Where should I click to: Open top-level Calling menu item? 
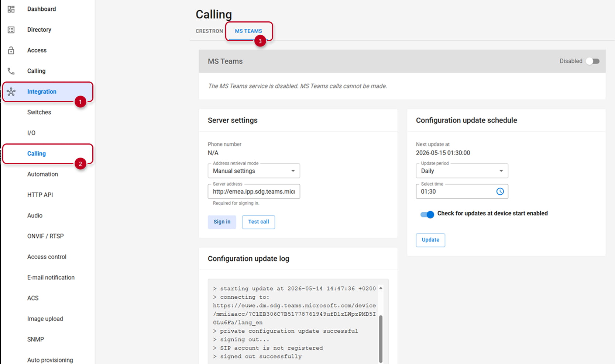pyautogui.click(x=36, y=71)
